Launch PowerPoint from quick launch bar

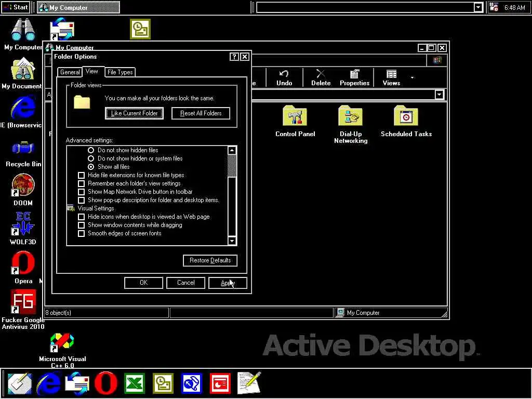[x=220, y=383]
